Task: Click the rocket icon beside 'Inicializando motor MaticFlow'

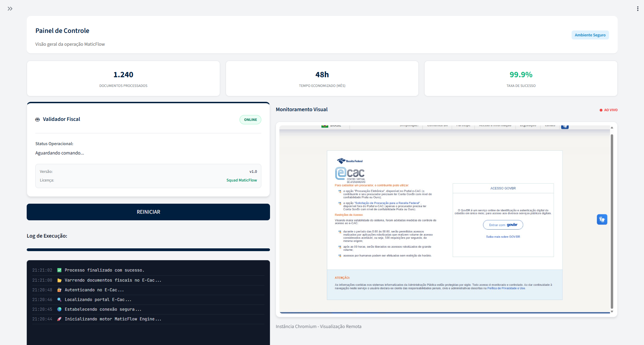Action: [59, 319]
